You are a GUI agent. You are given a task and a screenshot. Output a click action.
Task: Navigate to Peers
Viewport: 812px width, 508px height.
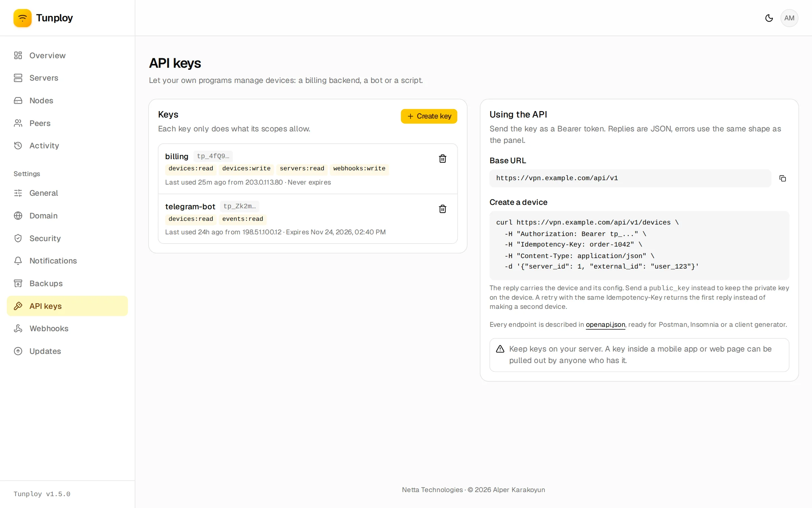click(x=67, y=123)
